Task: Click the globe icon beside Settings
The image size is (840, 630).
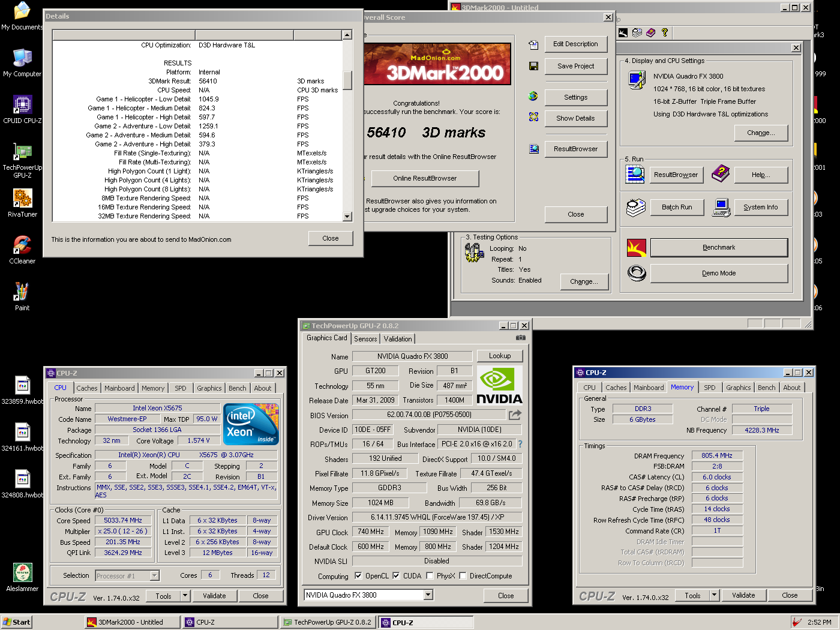Action: coord(533,96)
